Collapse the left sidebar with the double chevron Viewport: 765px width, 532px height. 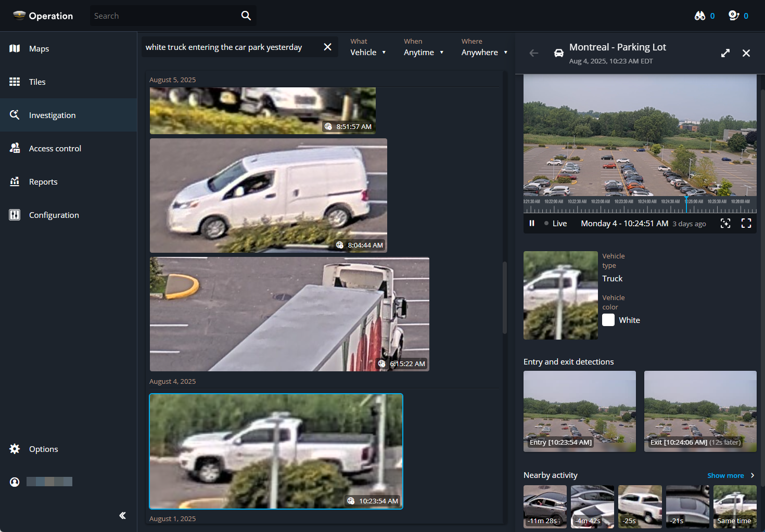coord(122,515)
